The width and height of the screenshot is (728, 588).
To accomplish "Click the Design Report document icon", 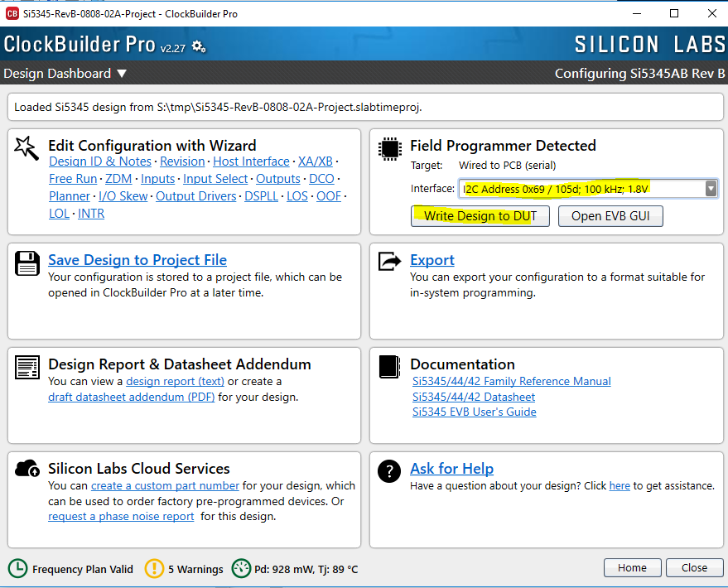I will (x=27, y=368).
